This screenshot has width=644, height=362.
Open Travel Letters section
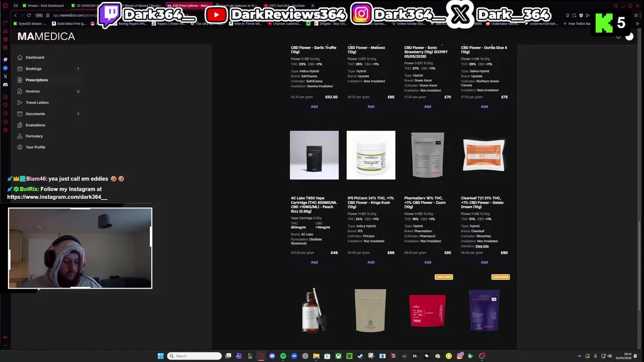(x=37, y=103)
